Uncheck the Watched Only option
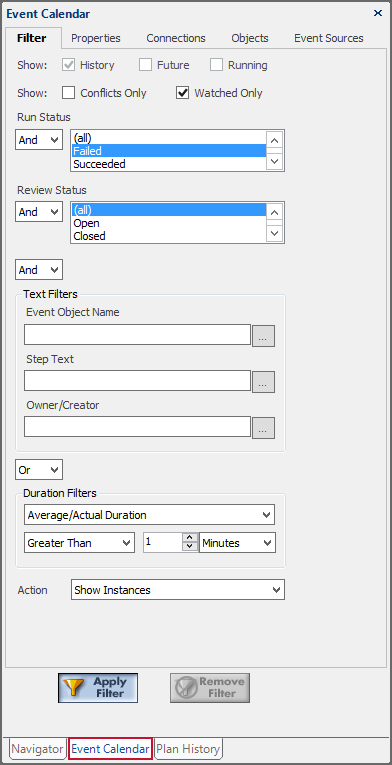The height and width of the screenshot is (765, 392). (x=183, y=93)
